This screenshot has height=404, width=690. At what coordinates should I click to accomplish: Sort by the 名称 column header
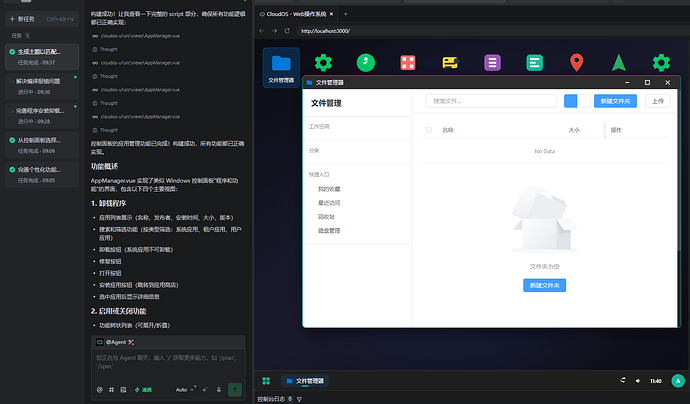click(x=448, y=130)
